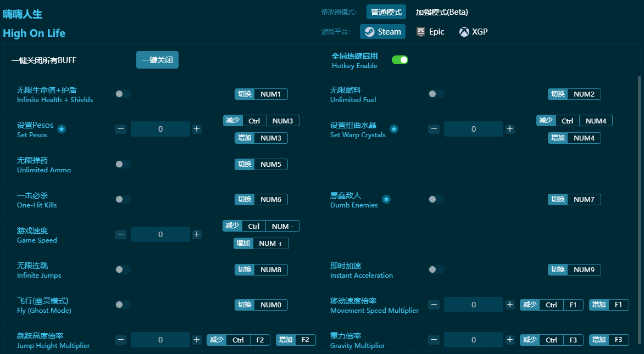The image size is (644, 354).
Task: Enable Instant Acceleration toggle
Action: point(436,269)
